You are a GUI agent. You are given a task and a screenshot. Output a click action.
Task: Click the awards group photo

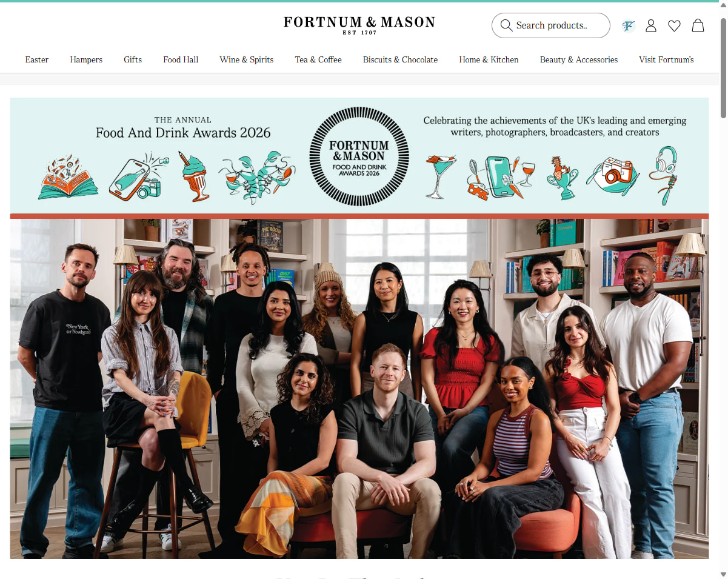tap(359, 389)
